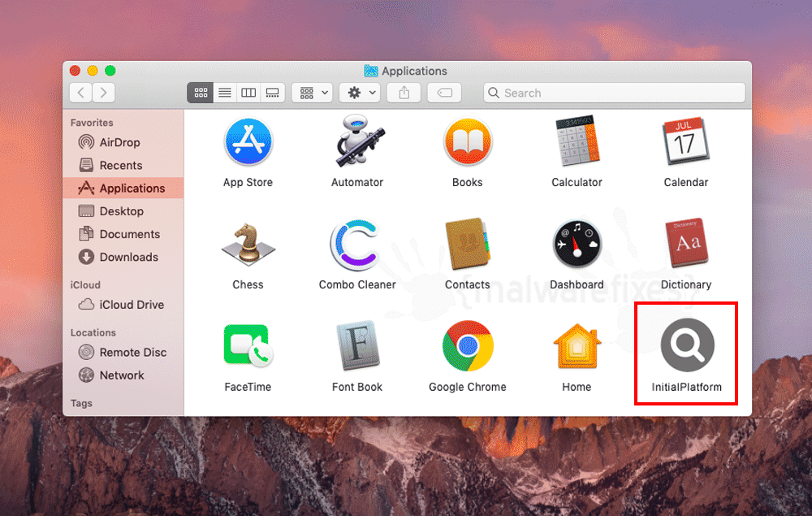This screenshot has height=516, width=812.
Task: Open AirDrop in the sidebar
Action: click(x=123, y=142)
